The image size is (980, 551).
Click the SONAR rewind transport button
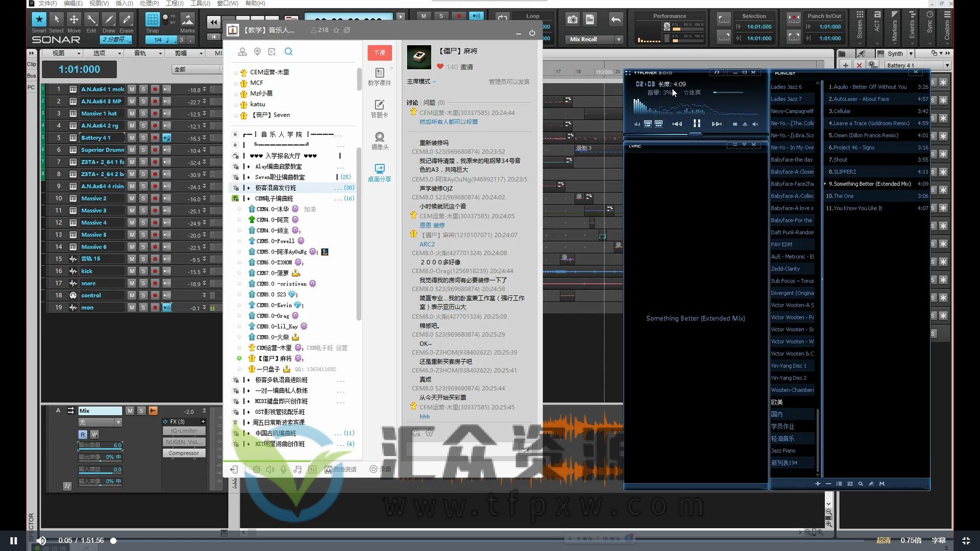pyautogui.click(x=213, y=22)
